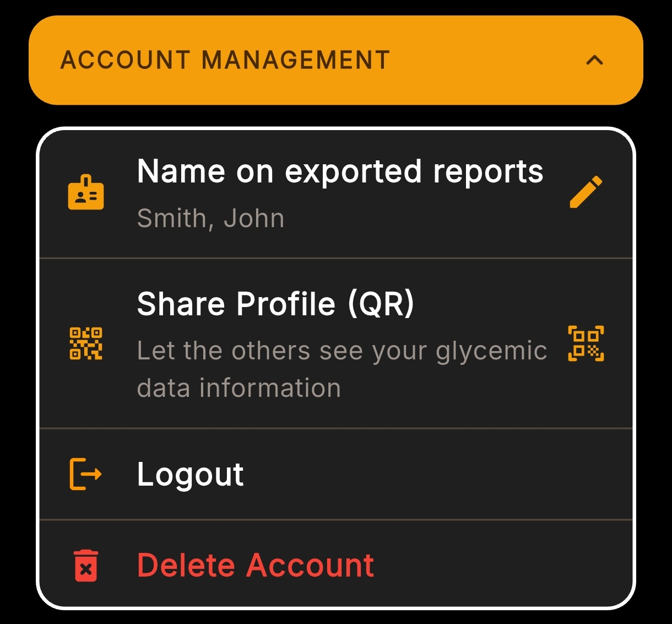672x624 pixels.
Task: Click the Logout arrow icon
Action: coord(85,473)
